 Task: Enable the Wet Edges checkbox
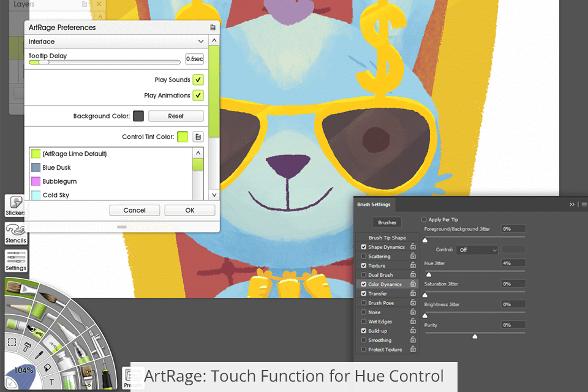[x=363, y=322]
